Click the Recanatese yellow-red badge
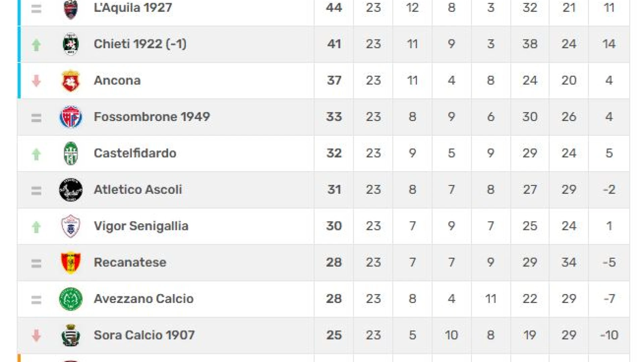The height and width of the screenshot is (362, 644). tap(70, 262)
